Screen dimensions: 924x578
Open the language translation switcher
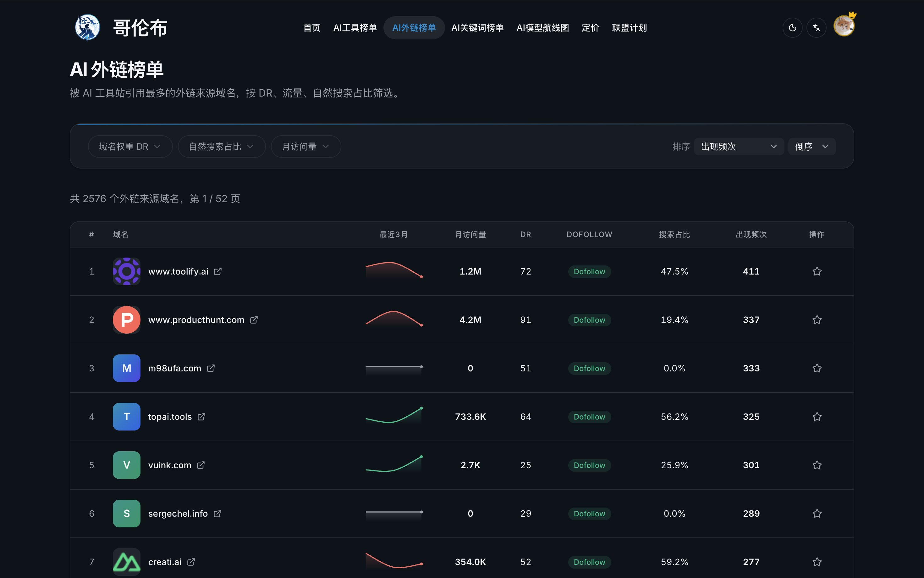[x=817, y=28]
